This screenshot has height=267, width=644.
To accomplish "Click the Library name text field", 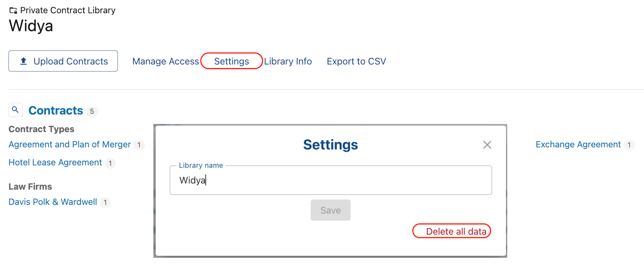I will click(331, 180).
